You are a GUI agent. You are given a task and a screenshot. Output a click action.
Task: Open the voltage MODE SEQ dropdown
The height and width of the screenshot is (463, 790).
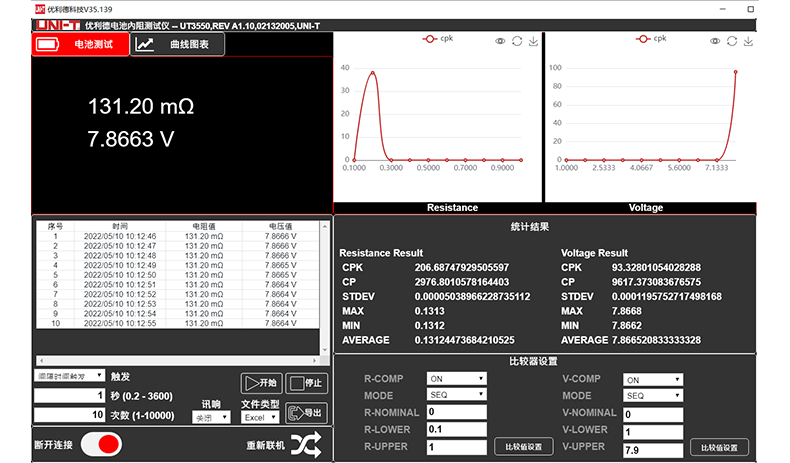653,395
